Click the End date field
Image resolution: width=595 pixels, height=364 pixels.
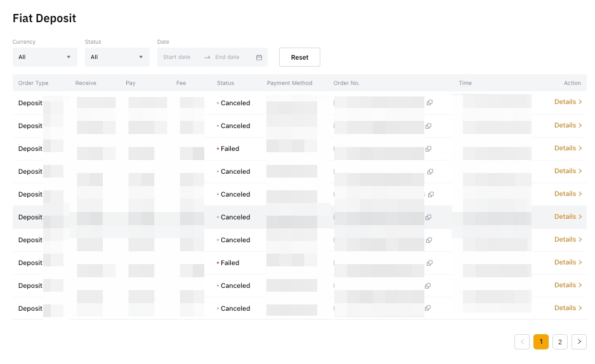[228, 58]
